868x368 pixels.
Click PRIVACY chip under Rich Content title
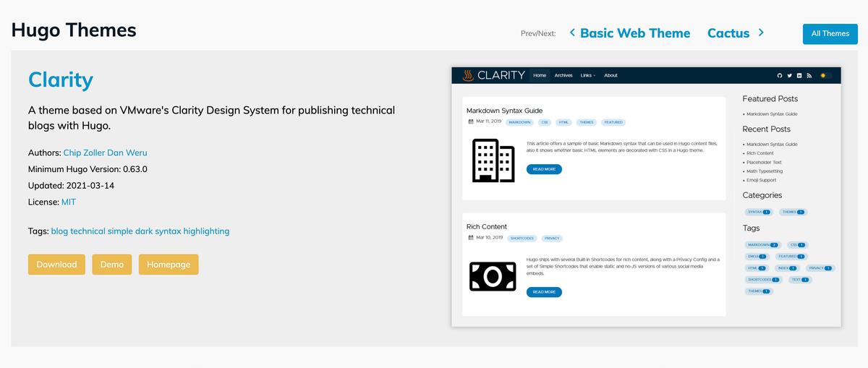(x=552, y=238)
